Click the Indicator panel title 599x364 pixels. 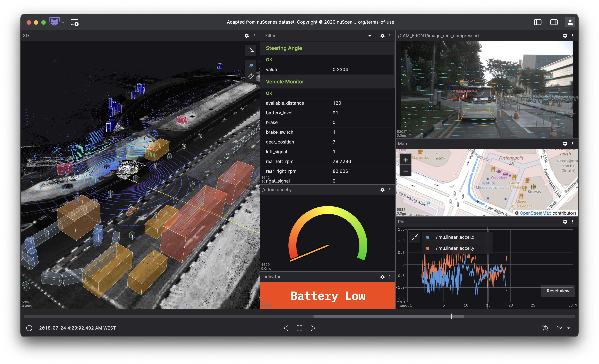pos(271,277)
